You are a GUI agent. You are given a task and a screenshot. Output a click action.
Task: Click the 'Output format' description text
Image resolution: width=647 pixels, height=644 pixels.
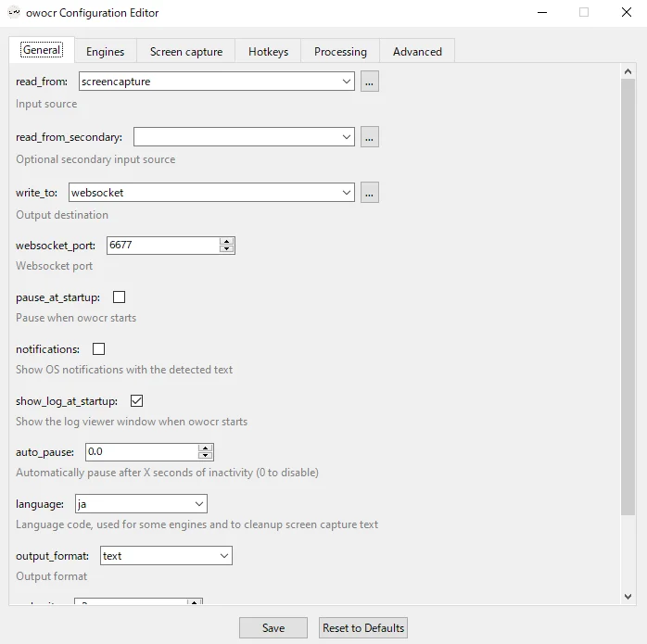pyautogui.click(x=51, y=576)
